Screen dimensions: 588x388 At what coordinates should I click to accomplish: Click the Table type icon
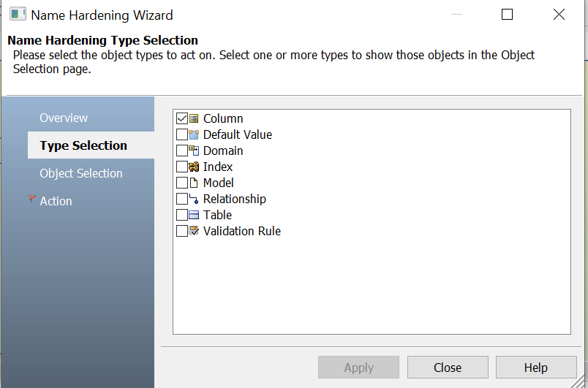coord(194,215)
